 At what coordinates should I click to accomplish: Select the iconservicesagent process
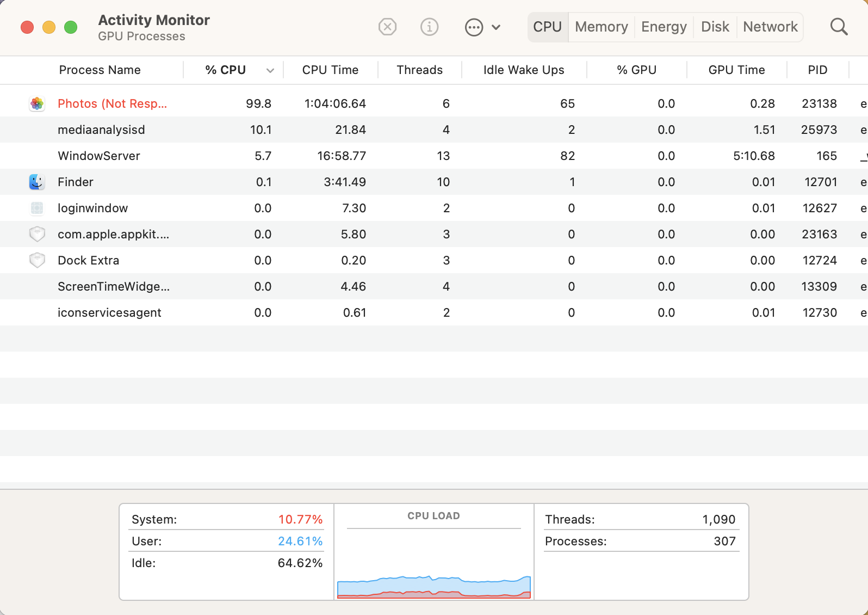coord(109,312)
